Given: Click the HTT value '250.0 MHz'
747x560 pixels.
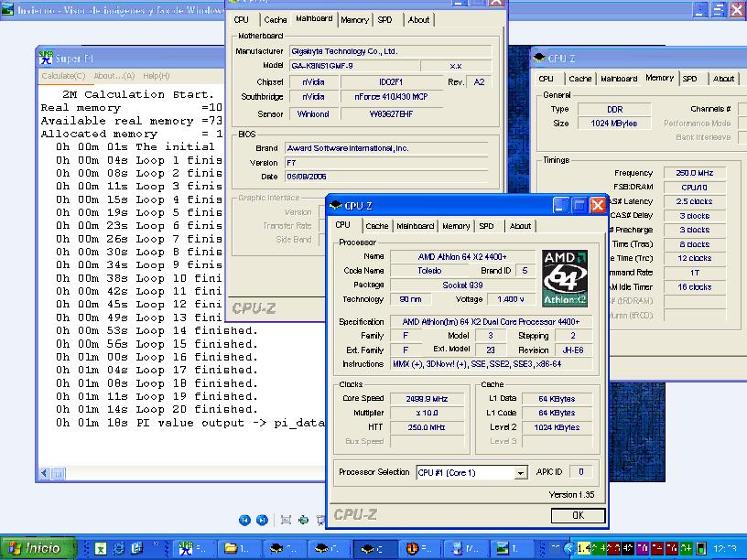Looking at the screenshot, I should (427, 427).
